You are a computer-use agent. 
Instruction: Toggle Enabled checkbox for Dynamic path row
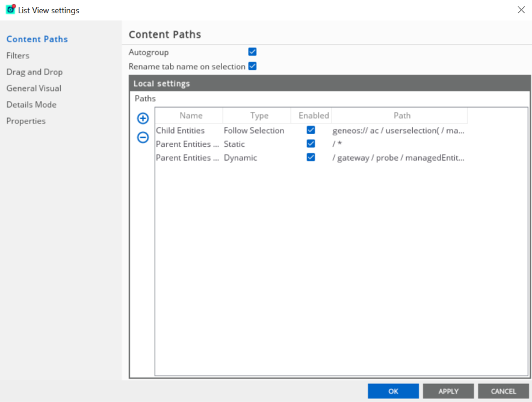tap(311, 158)
